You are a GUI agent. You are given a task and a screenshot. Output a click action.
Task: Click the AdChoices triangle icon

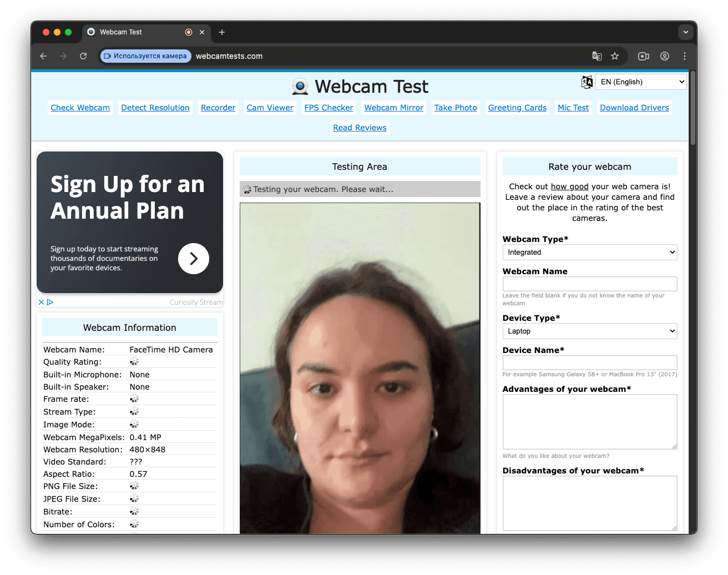(50, 302)
